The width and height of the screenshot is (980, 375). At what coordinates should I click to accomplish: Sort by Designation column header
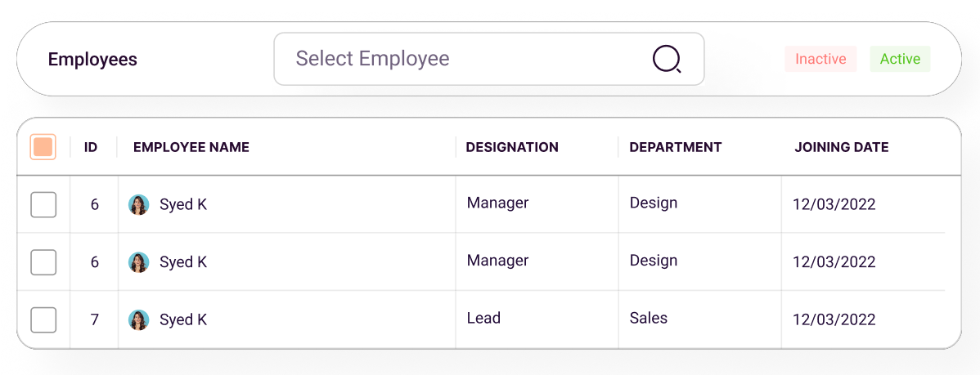coord(512,147)
